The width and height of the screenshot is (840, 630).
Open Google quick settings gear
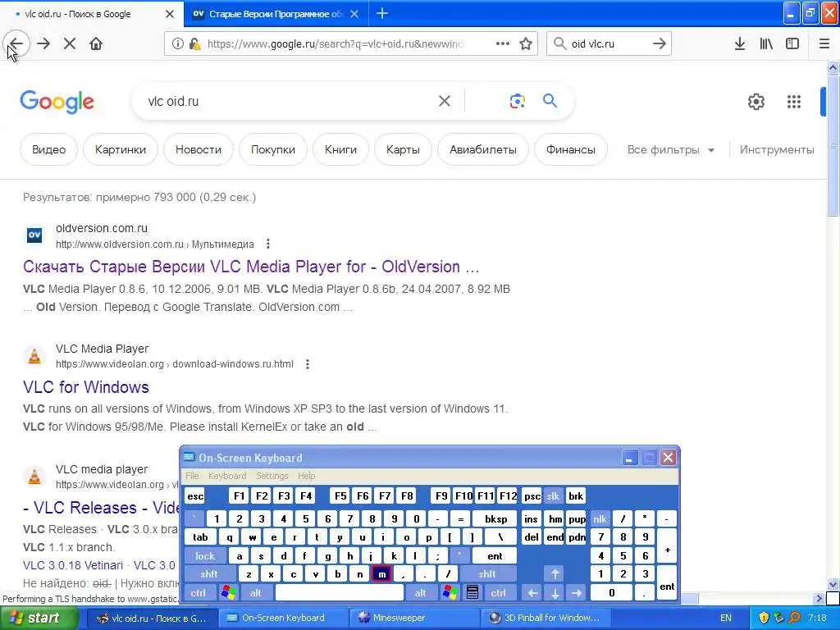pos(756,101)
